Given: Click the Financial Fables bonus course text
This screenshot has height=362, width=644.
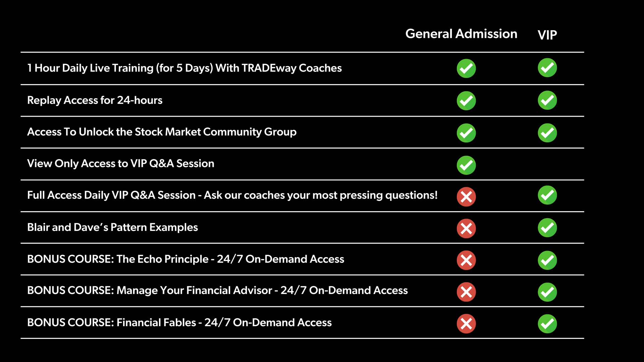Looking at the screenshot, I should point(179,322).
